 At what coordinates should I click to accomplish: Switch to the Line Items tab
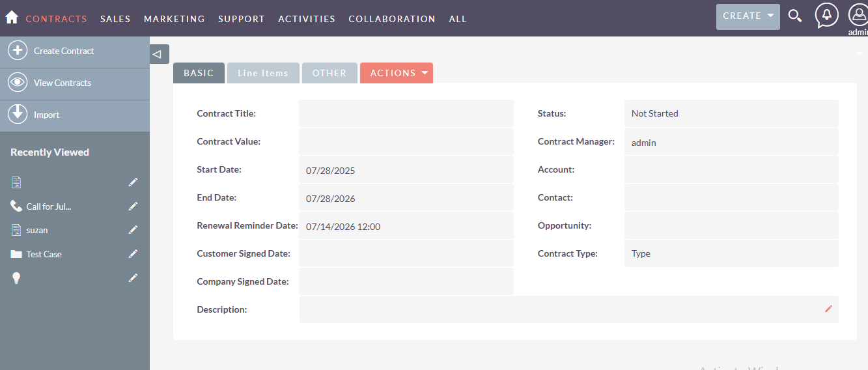(x=262, y=73)
